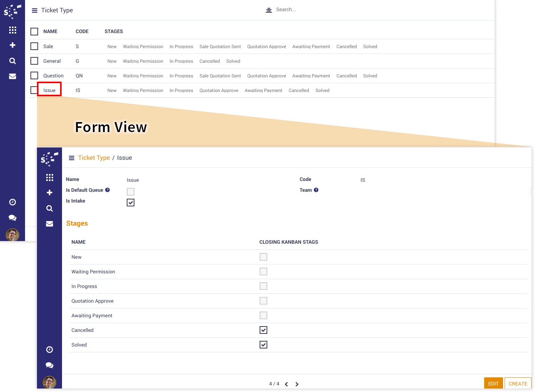Toggle the Is Intake checkbox
The height and width of the screenshot is (392, 535).
click(x=131, y=203)
